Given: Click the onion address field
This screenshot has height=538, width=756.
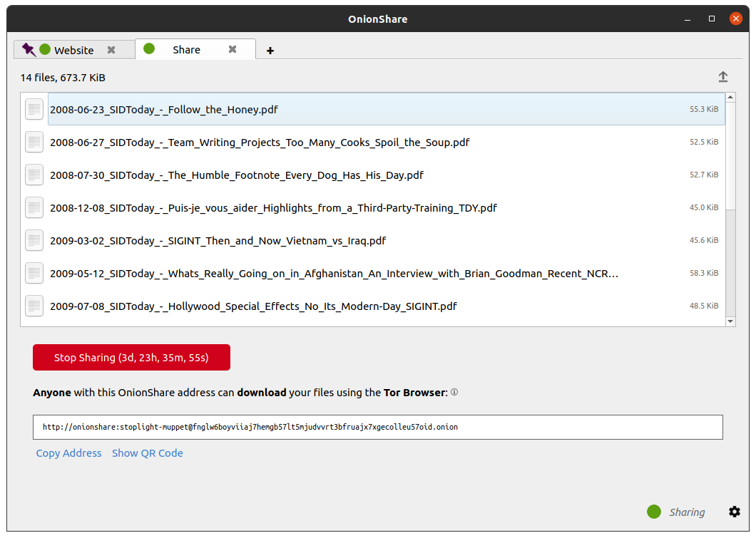Looking at the screenshot, I should (378, 428).
